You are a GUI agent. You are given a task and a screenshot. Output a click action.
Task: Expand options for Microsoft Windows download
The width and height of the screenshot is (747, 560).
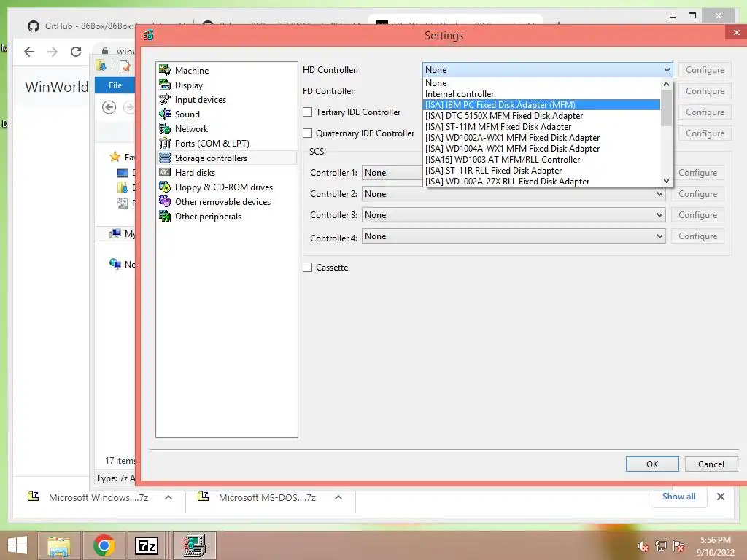pos(169,497)
